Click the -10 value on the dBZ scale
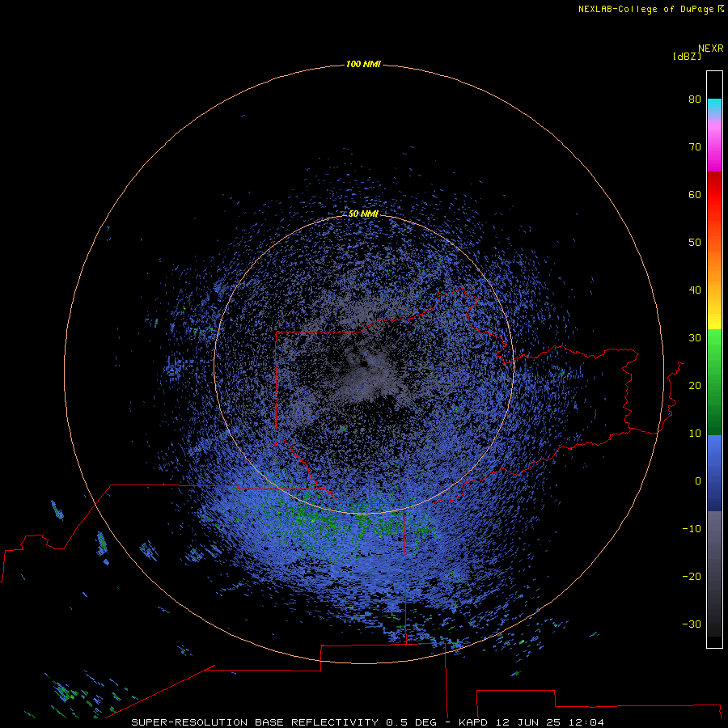Screen dimensions: 728x728 692,528
